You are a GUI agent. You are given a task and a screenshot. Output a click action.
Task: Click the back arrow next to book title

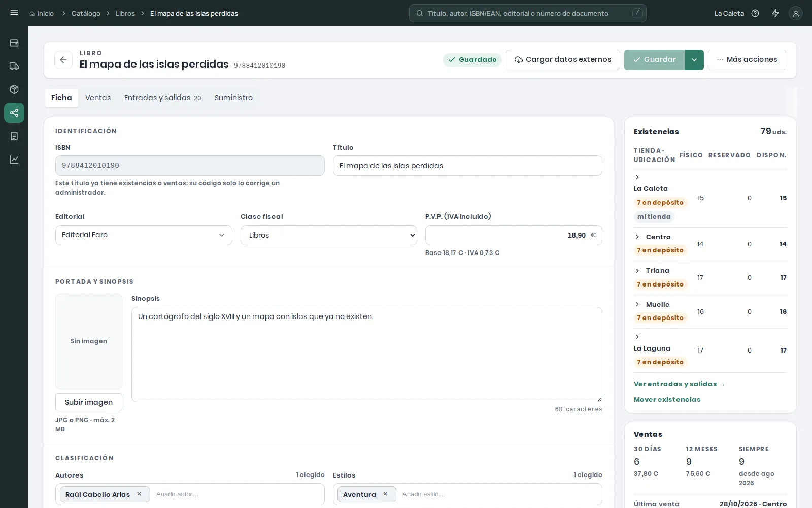coord(63,60)
